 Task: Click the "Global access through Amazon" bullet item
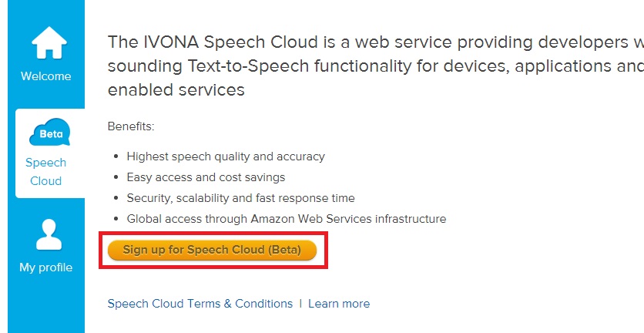pos(286,219)
